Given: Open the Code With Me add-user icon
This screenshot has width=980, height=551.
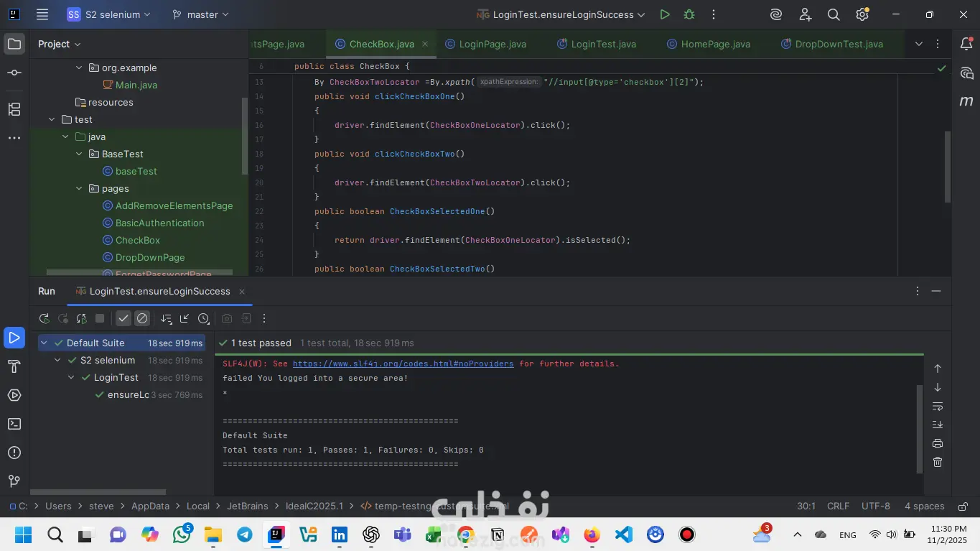Looking at the screenshot, I should (805, 14).
